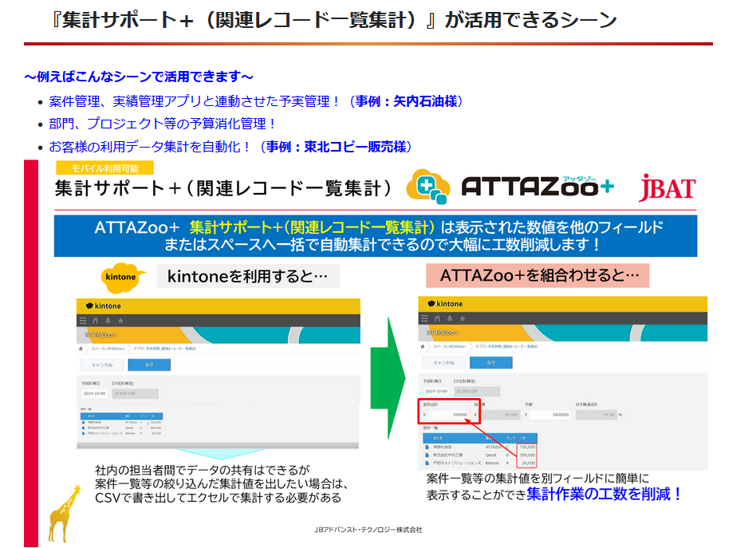Click the 2019-10-09 date field in the right screenshot
This screenshot has width=756, height=548.
click(x=436, y=391)
